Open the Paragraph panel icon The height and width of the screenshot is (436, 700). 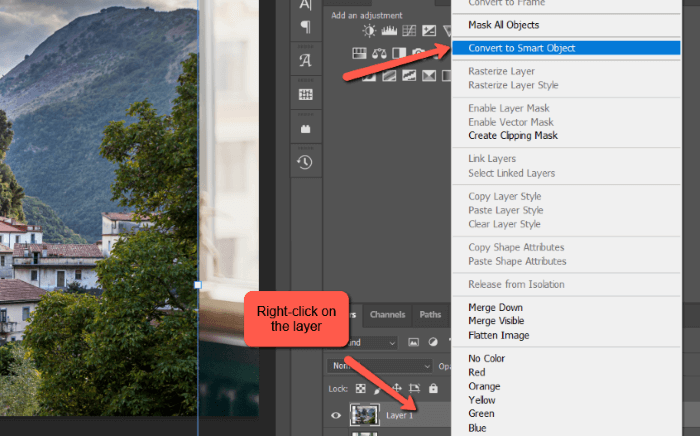(x=305, y=27)
